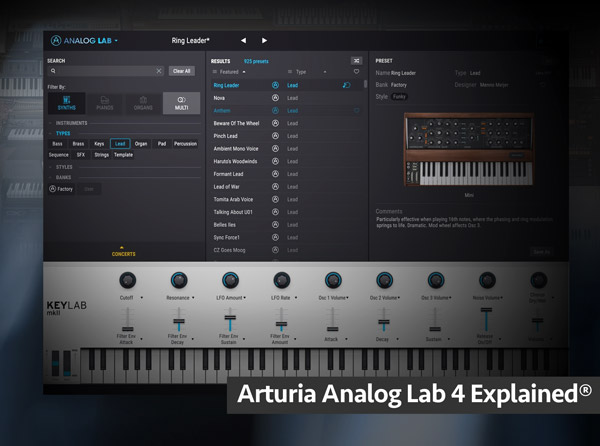Click the Arturia icon on Ring Leader row
The width and height of the screenshot is (600, 446).
click(x=275, y=85)
